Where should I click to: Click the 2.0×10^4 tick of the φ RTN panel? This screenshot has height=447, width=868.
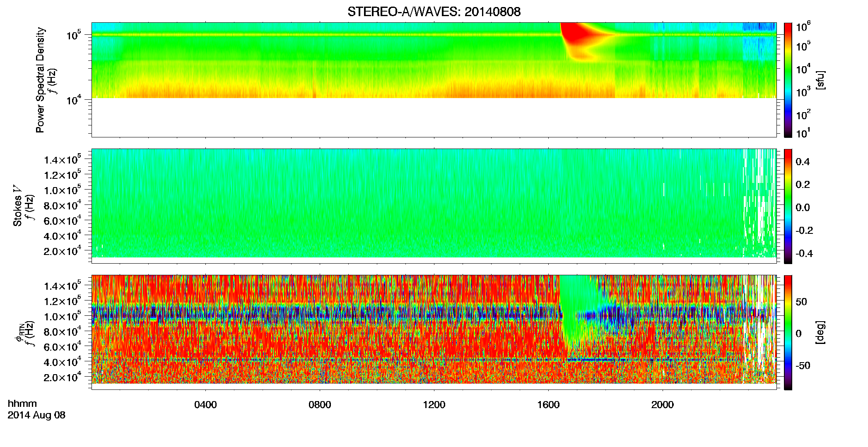pyautogui.click(x=63, y=377)
